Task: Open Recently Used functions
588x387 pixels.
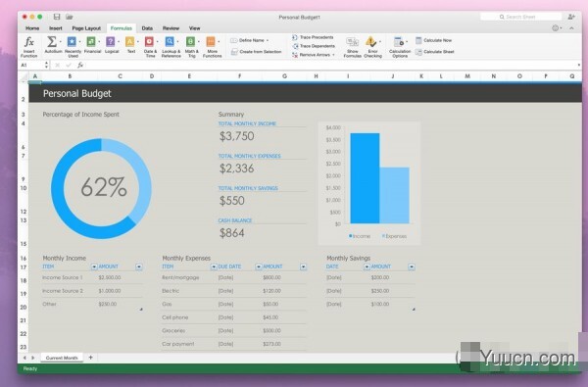Action: 72,41
